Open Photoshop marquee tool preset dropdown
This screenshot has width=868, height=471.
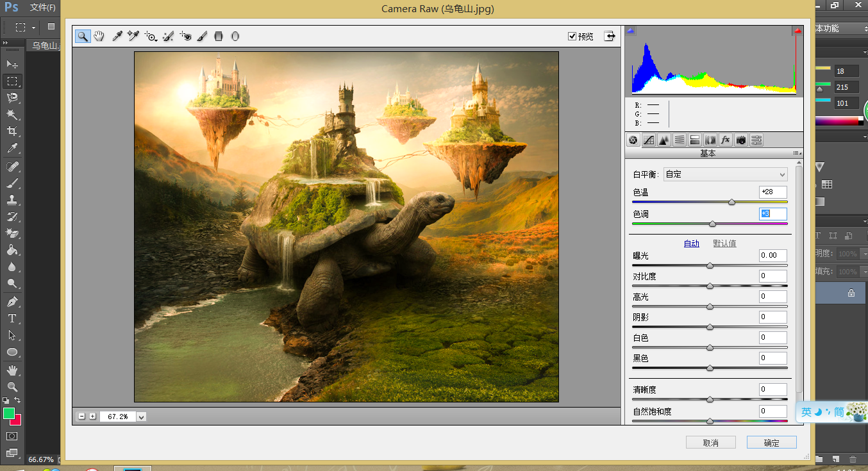pos(33,27)
